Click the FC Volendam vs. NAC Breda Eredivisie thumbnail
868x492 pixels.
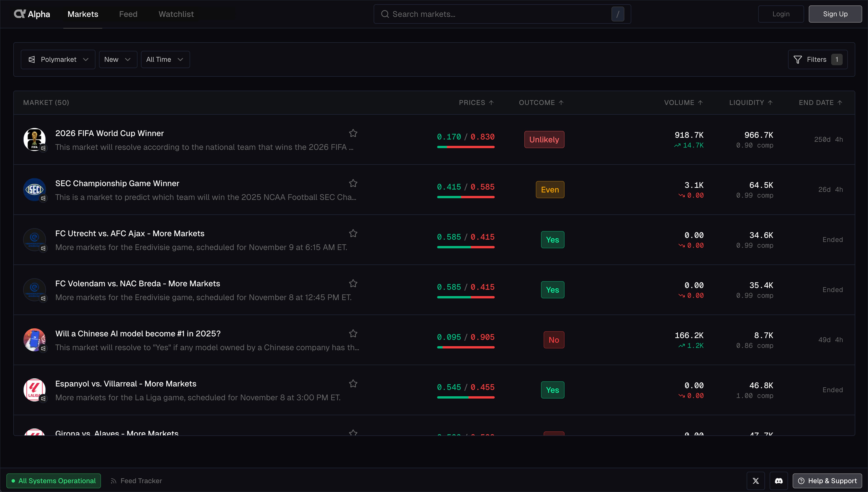coord(35,290)
